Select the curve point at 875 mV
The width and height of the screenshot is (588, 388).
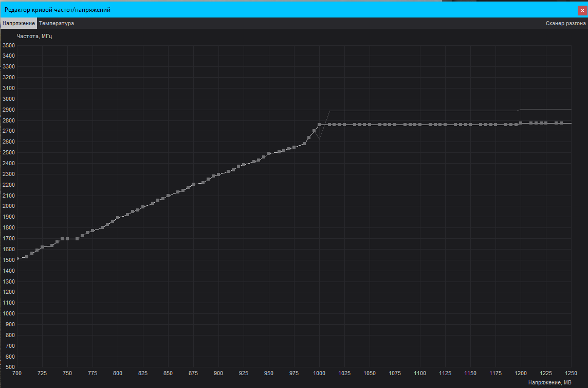(193, 184)
